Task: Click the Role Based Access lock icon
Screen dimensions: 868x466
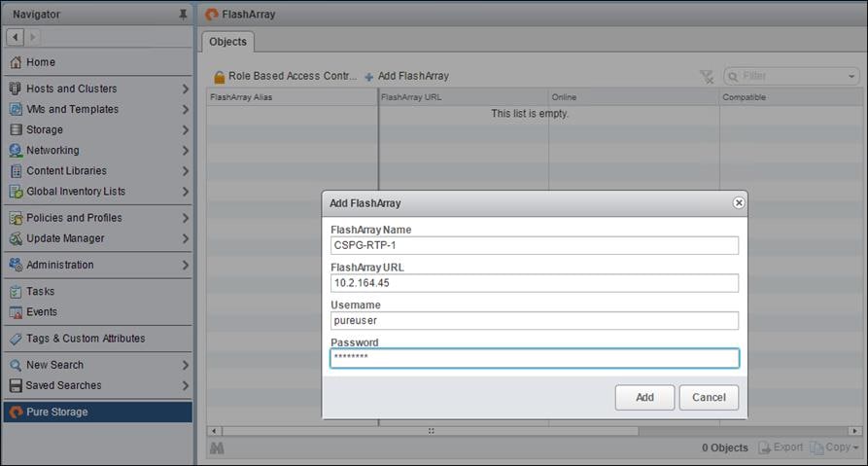Action: tap(220, 77)
